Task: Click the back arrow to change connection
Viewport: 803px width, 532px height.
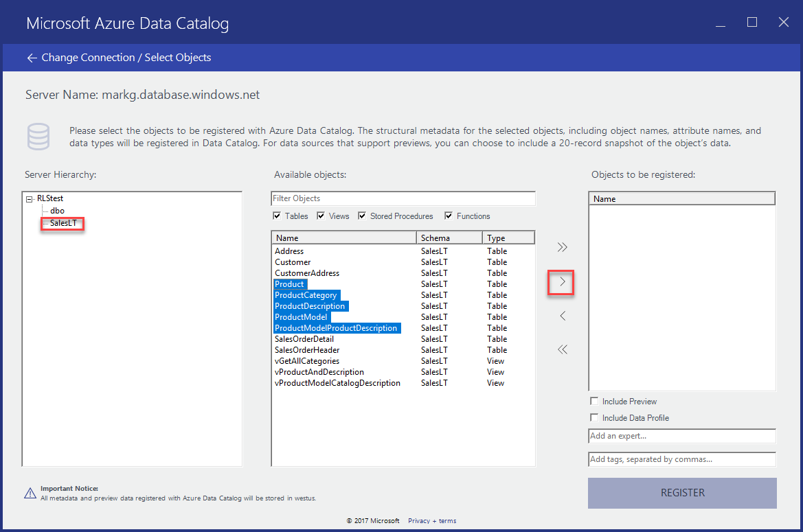Action: coord(32,57)
